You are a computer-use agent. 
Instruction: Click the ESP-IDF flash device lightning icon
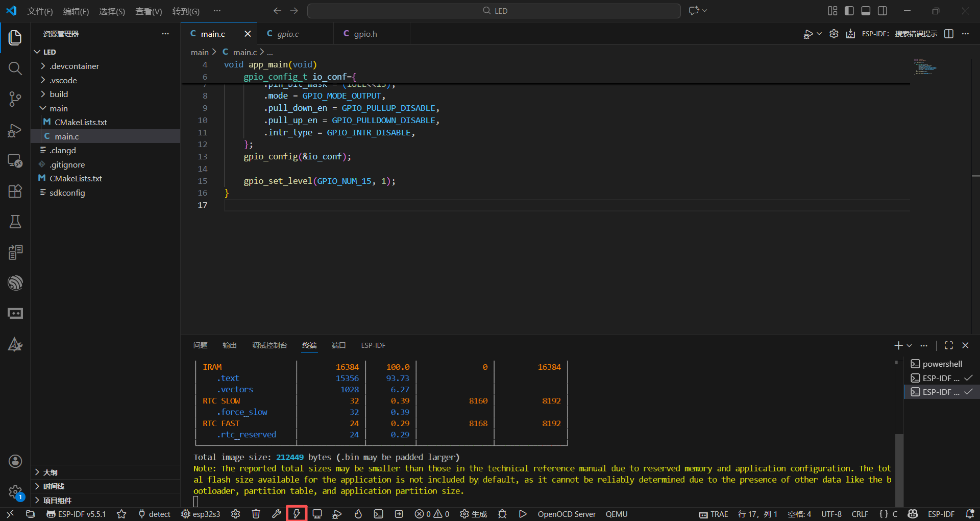(297, 514)
